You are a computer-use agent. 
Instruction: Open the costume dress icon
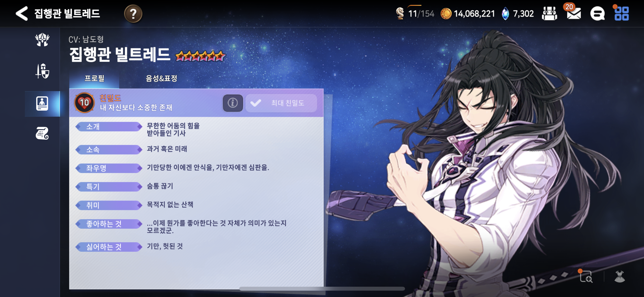point(620,276)
